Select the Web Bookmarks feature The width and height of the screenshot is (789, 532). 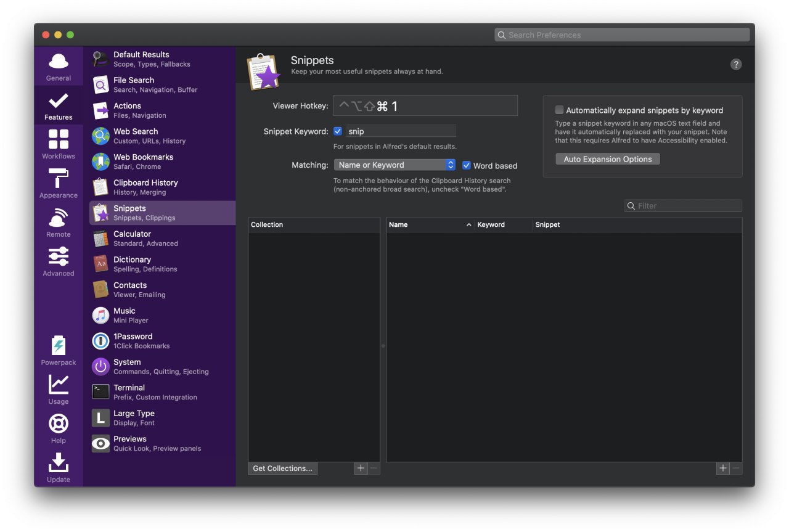pyautogui.click(x=162, y=162)
